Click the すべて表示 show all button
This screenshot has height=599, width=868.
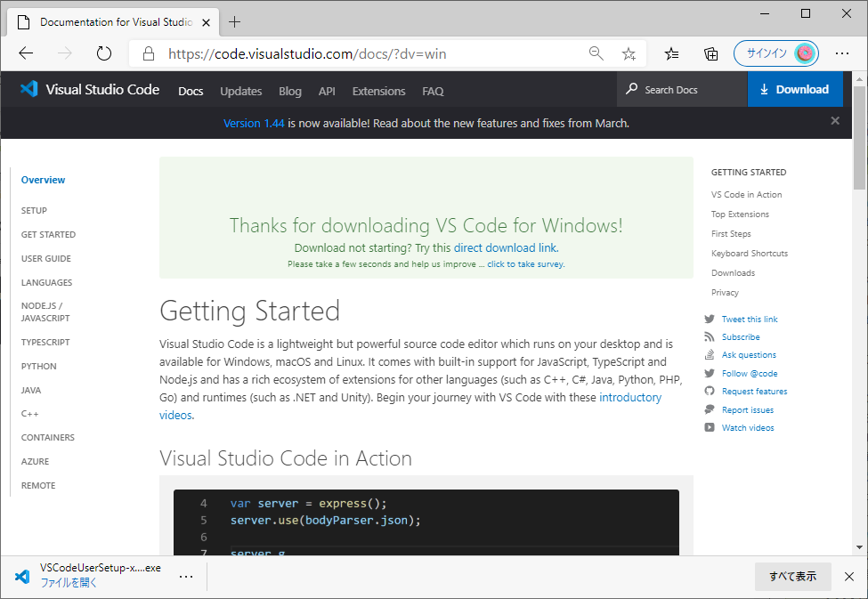(792, 577)
